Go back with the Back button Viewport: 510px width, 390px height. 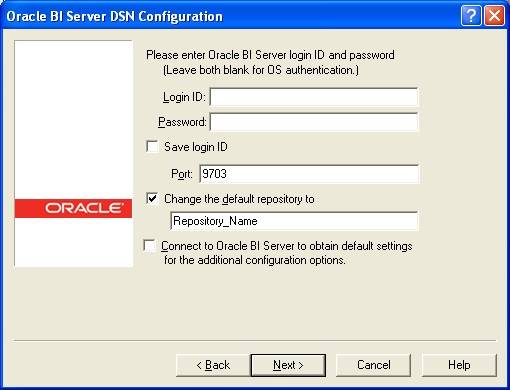(x=213, y=365)
